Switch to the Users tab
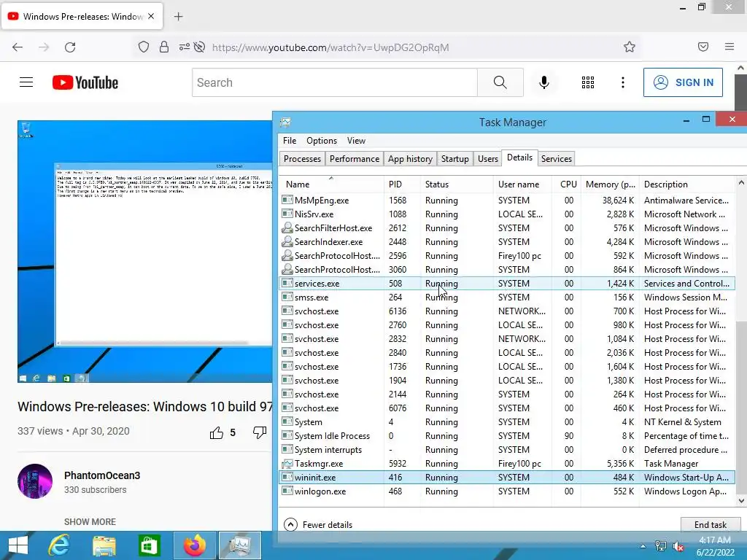 pyautogui.click(x=488, y=158)
